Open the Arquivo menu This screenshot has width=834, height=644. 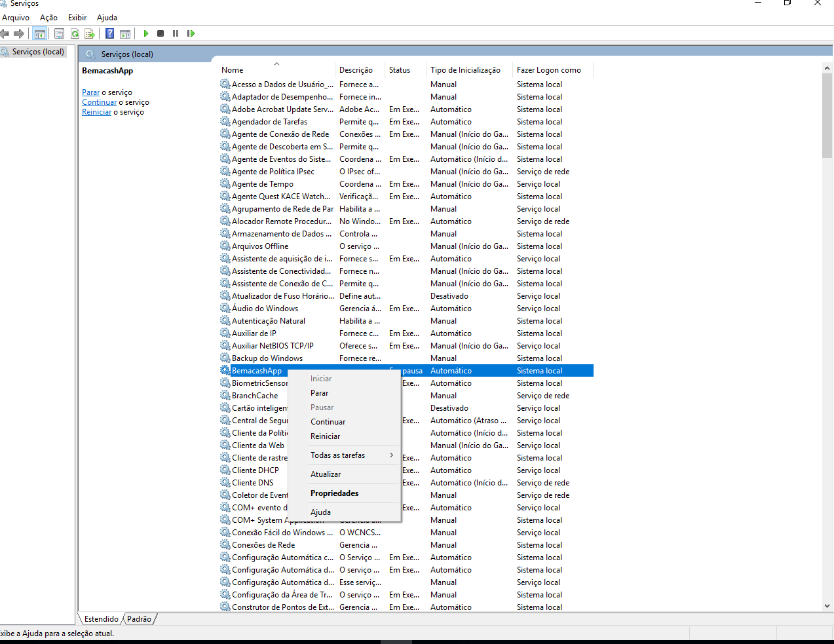16,18
